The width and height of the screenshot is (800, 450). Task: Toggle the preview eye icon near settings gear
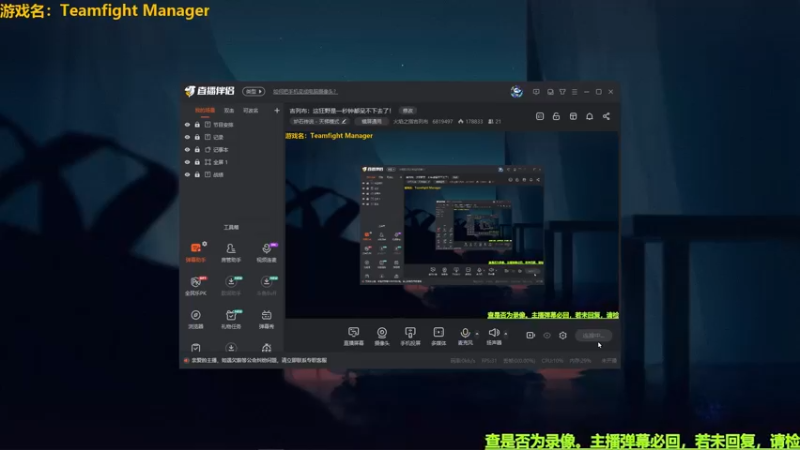(547, 335)
